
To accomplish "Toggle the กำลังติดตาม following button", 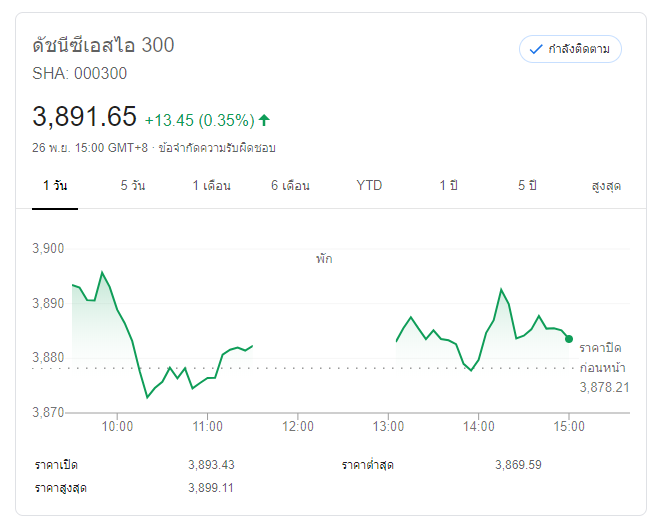I will tap(571, 49).
